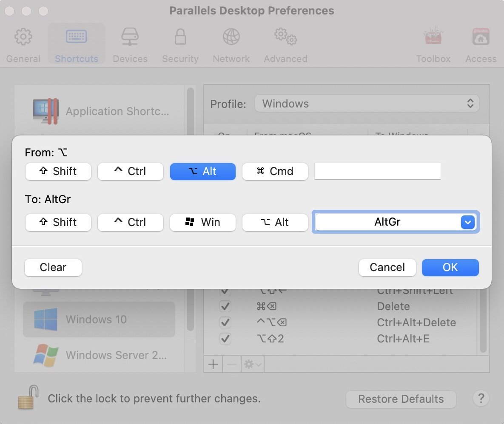The height and width of the screenshot is (424, 504).
Task: Open the gear actions menu below table
Action: point(252,364)
